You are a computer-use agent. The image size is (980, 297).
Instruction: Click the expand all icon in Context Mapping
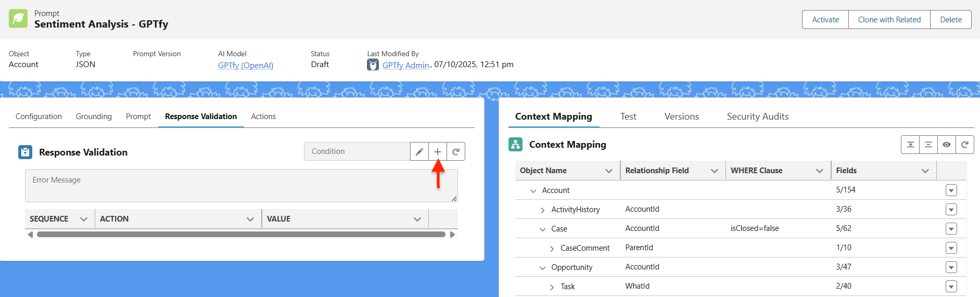click(x=910, y=145)
